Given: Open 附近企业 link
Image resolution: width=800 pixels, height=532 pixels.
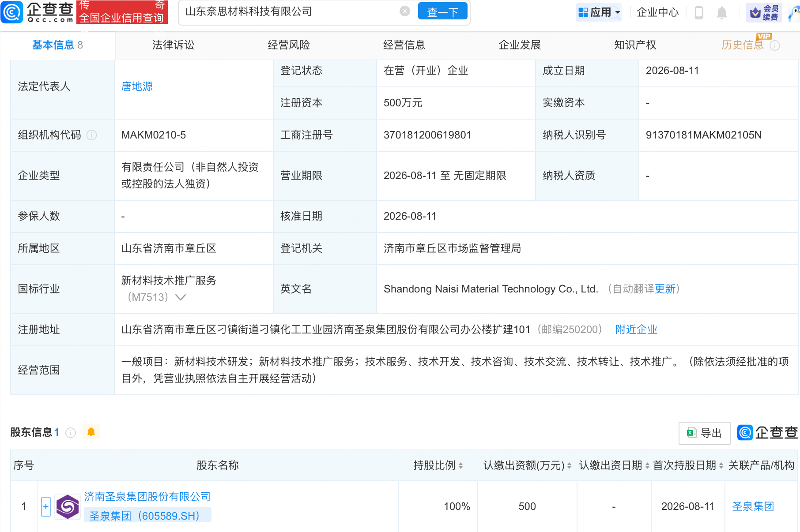Looking at the screenshot, I should (636, 330).
